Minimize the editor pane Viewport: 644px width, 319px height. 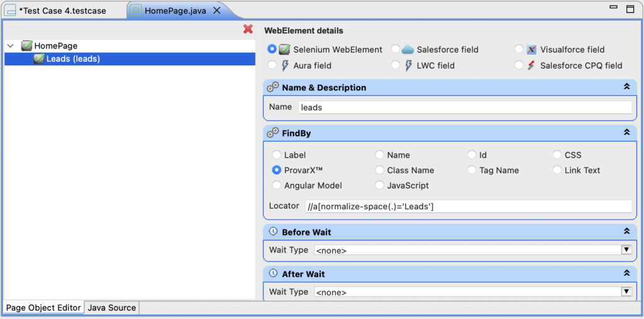click(x=614, y=8)
